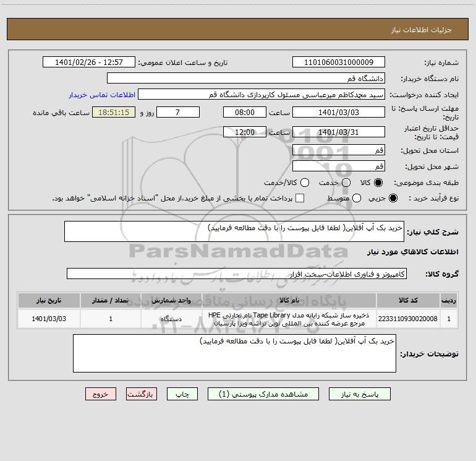This screenshot has width=476, height=461.
Task: Click the استان محل تحویل field
Action: 339,150
